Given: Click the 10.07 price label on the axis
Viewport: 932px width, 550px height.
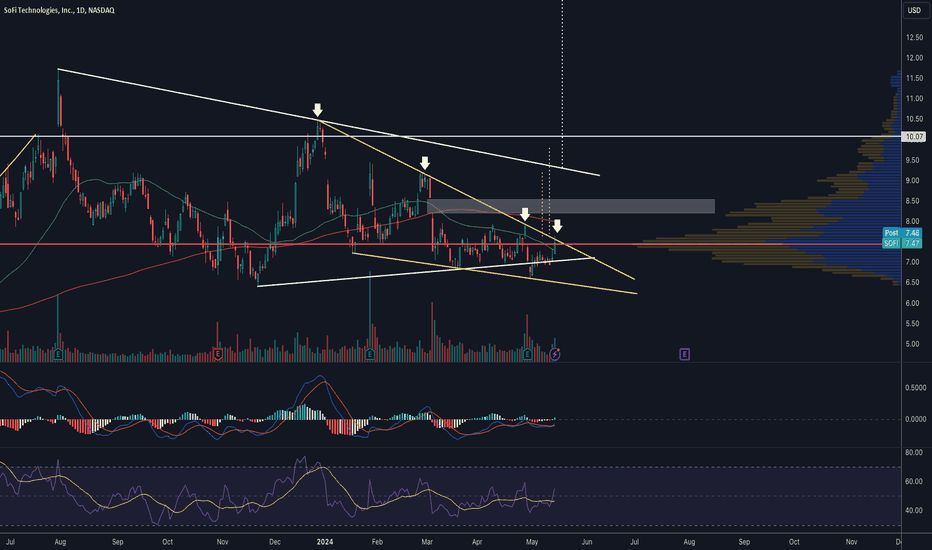Looking at the screenshot, I should [x=914, y=137].
